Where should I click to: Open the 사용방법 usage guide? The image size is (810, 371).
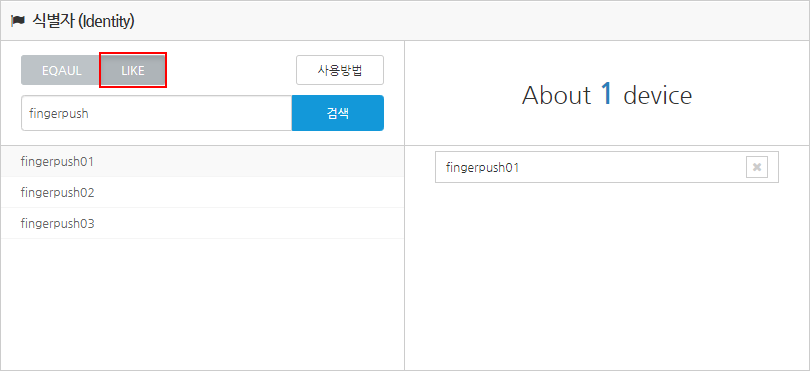coord(340,70)
